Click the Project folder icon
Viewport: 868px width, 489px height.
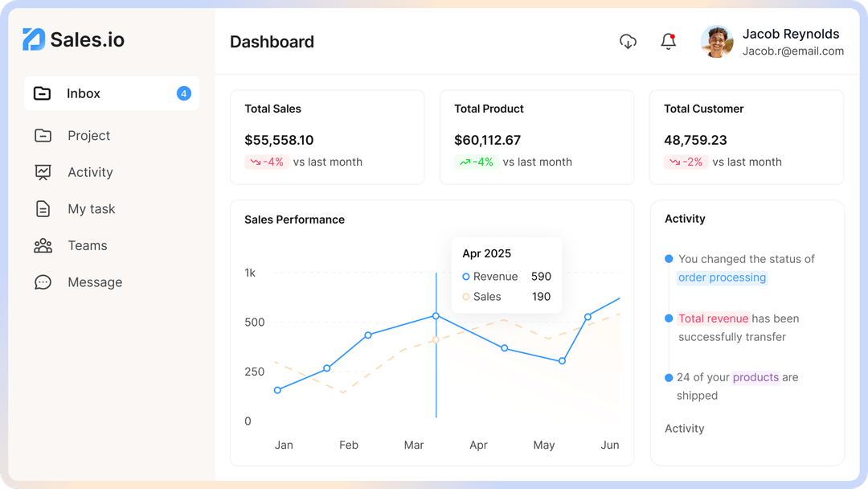43,135
